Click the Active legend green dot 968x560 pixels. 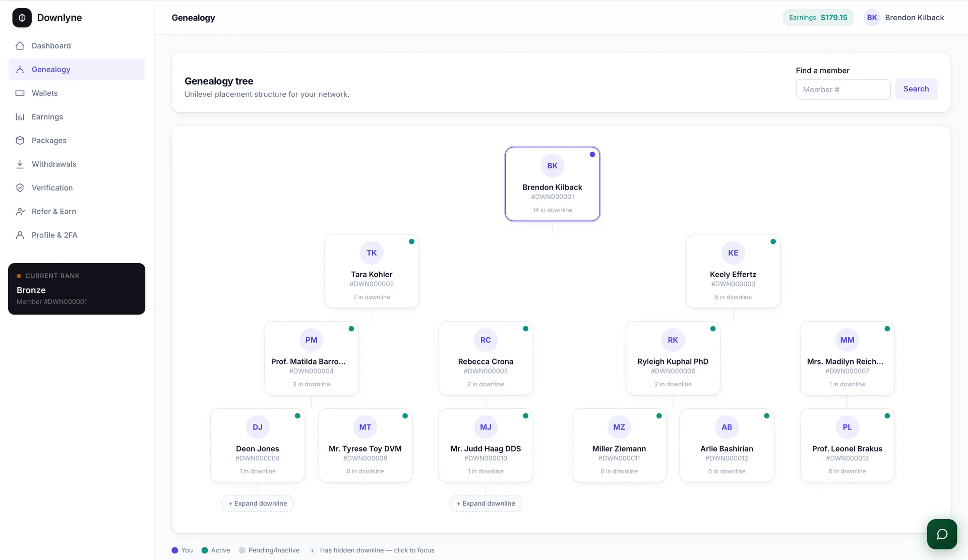205,550
